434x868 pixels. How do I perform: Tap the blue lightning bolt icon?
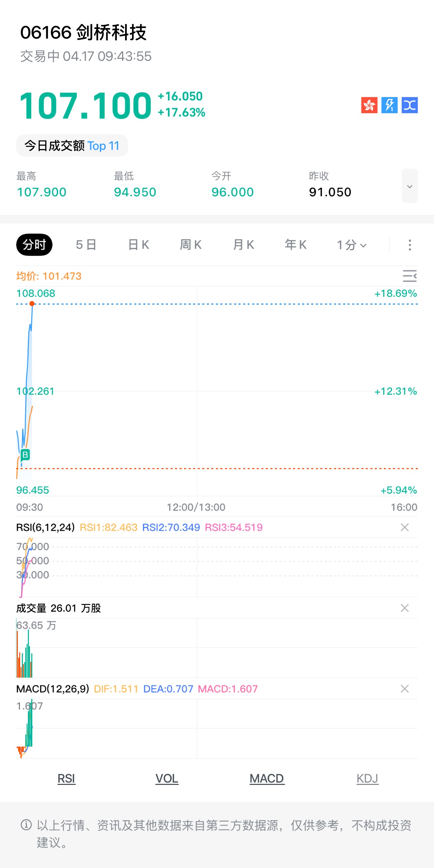389,105
